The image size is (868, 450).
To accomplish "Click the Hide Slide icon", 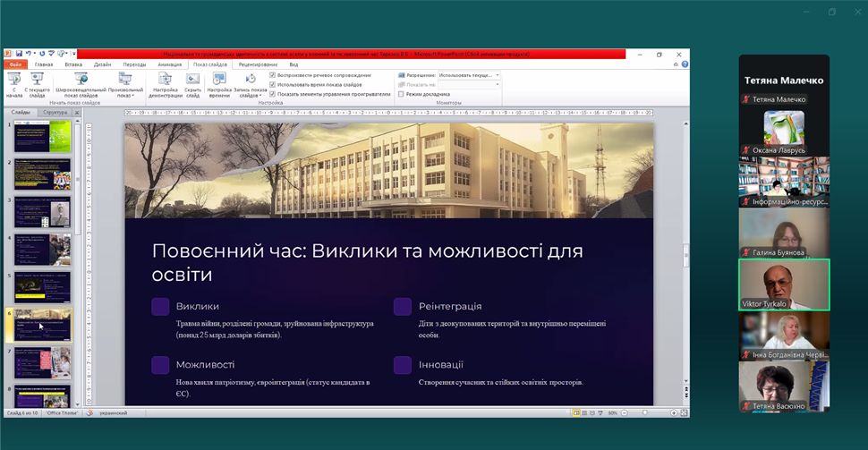I will 192,84.
